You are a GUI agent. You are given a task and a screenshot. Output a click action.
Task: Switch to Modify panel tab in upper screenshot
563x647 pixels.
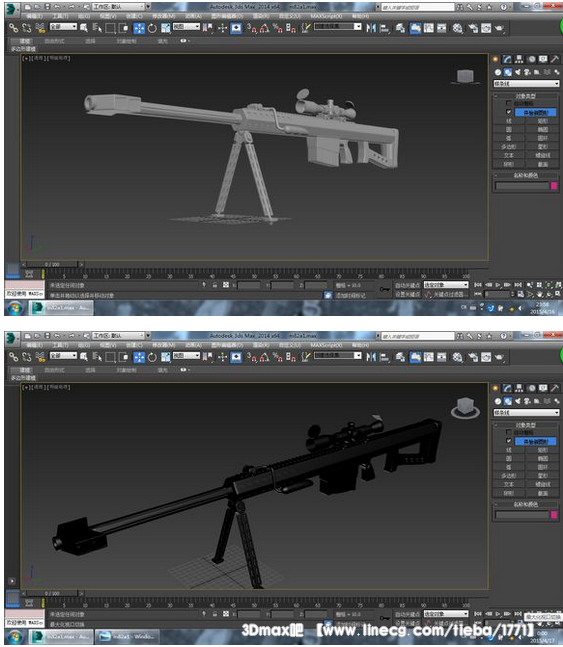click(507, 59)
